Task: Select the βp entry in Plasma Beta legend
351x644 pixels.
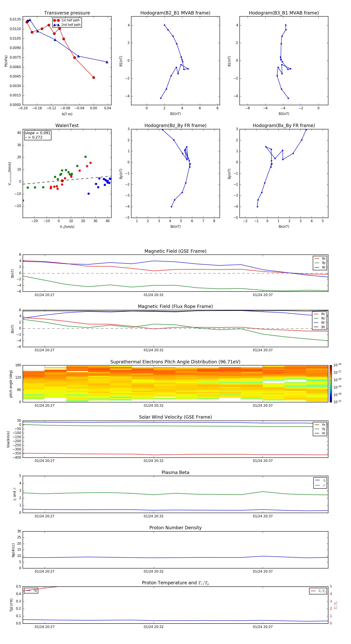Action: pyautogui.click(x=320, y=480)
